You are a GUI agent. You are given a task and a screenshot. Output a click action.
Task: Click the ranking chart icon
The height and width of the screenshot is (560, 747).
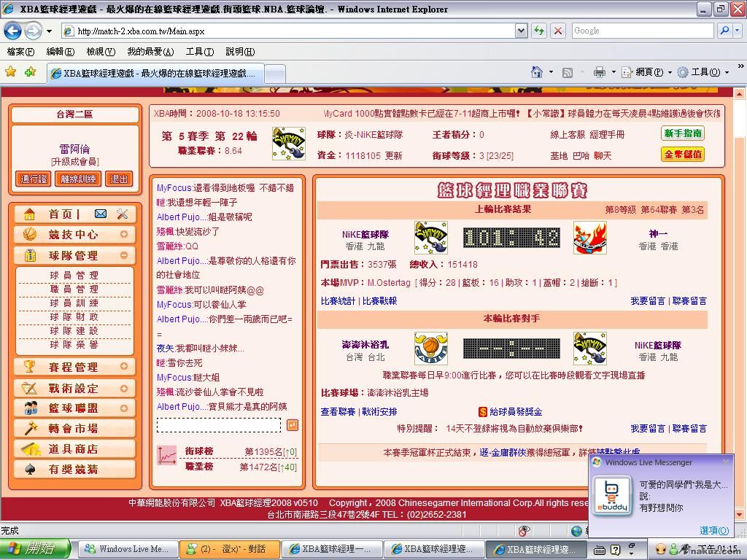pos(167,455)
